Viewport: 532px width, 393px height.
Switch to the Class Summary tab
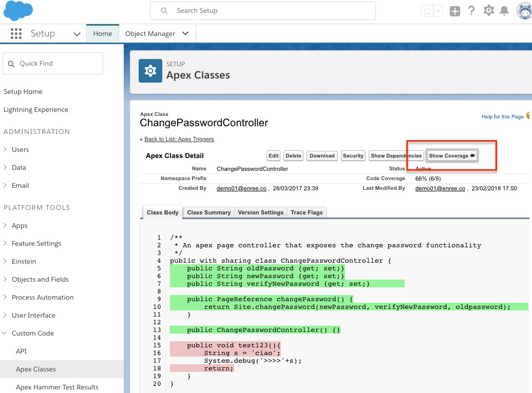click(208, 212)
